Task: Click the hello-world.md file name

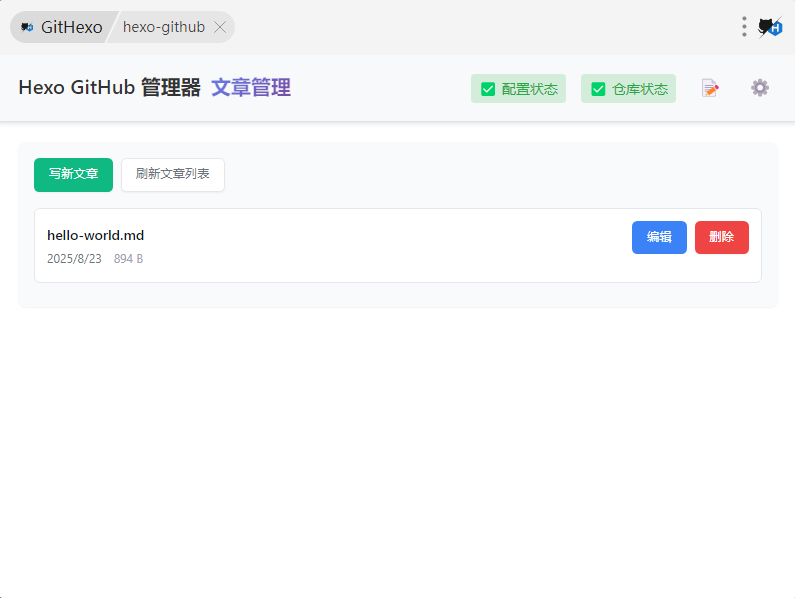Action: click(95, 235)
